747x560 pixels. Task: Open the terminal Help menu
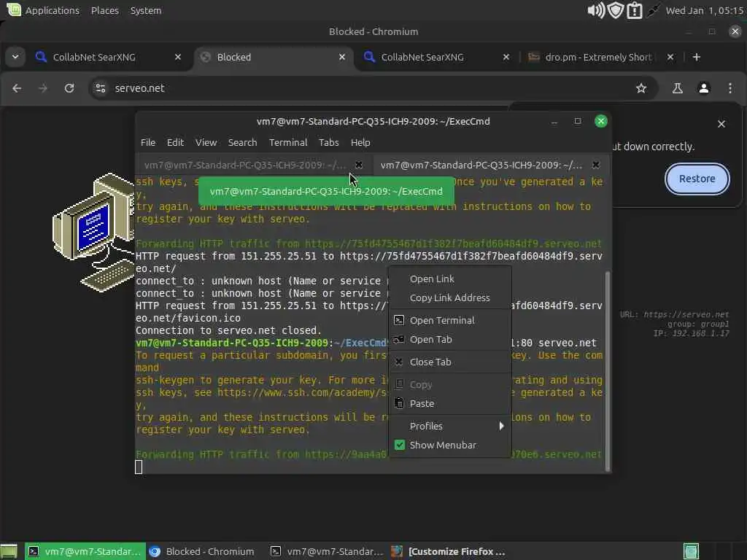click(x=360, y=142)
